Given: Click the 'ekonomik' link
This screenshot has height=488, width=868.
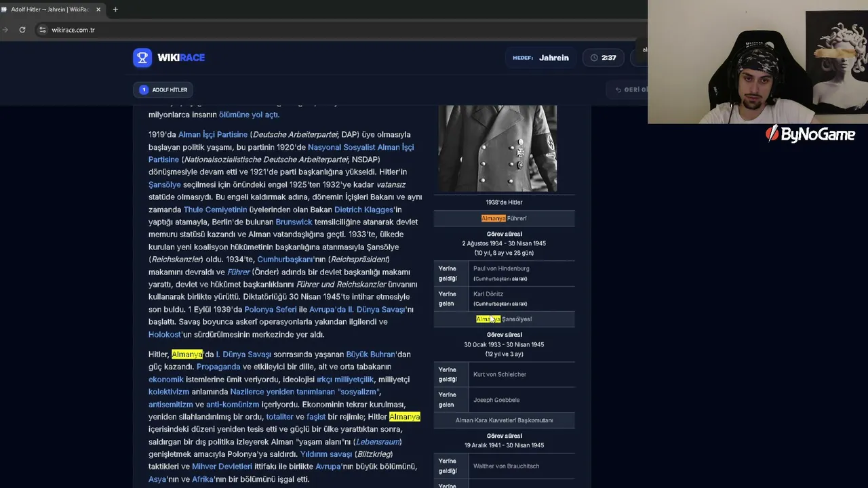Looking at the screenshot, I should 166,379.
